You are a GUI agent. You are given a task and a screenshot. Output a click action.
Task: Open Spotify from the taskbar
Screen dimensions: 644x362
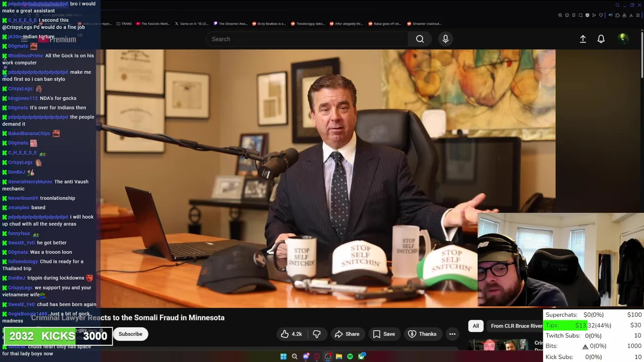(x=350, y=356)
